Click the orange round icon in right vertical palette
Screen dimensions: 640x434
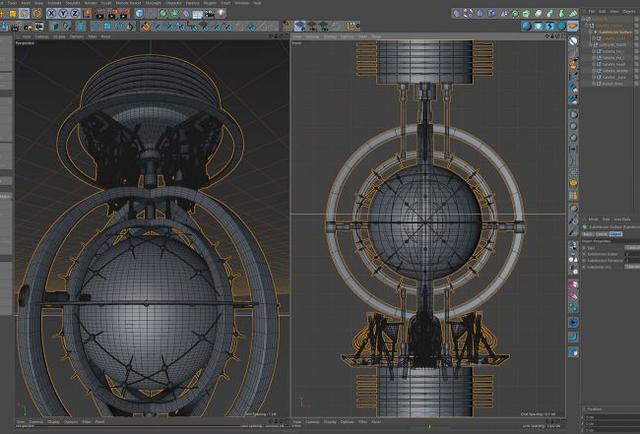[x=573, y=183]
